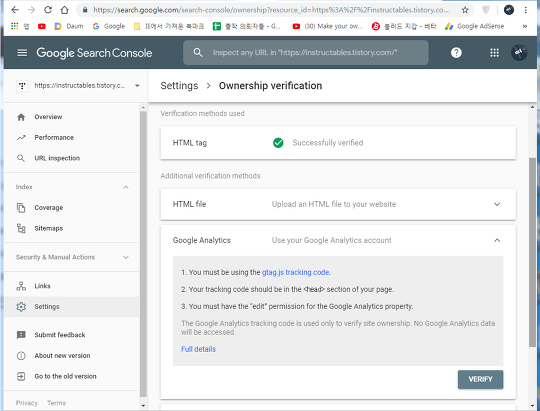Open the 'Make your ow...' YouTube bookmark
This screenshot has width=540, height=411.
[x=327, y=26]
